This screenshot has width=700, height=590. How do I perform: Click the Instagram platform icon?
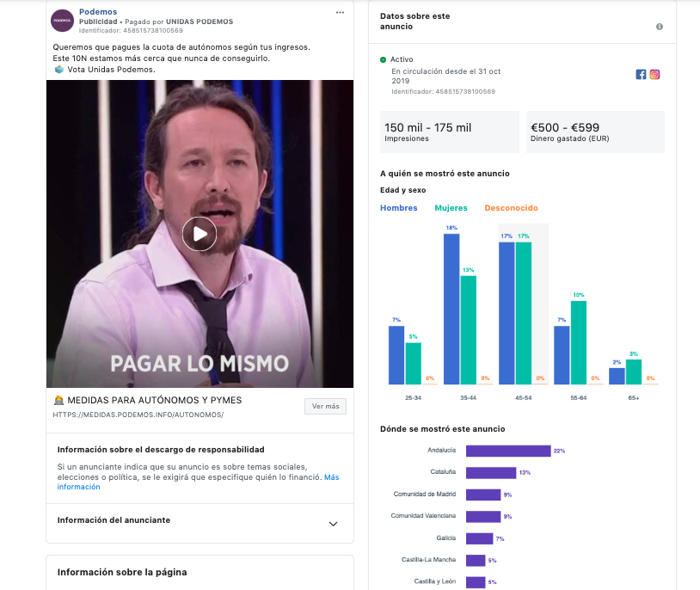coord(654,75)
